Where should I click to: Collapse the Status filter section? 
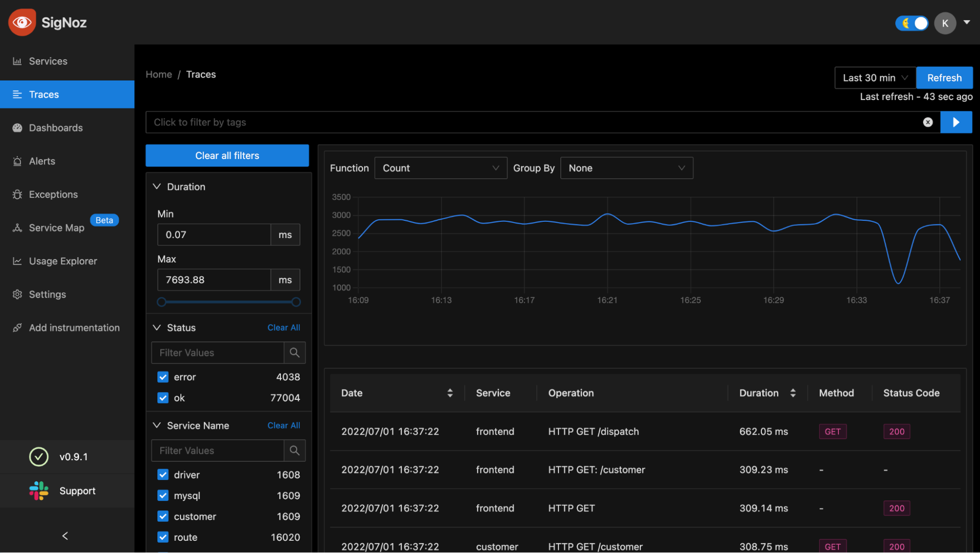[157, 327]
